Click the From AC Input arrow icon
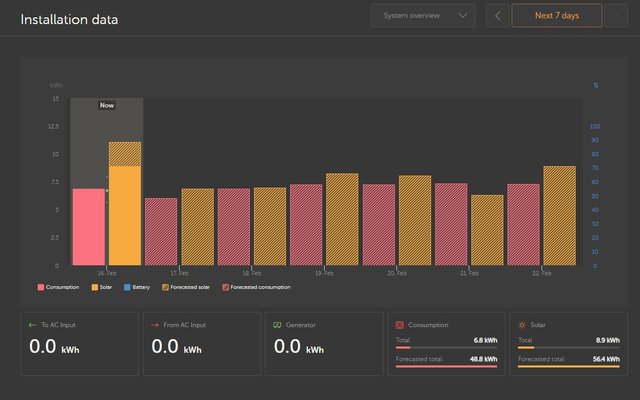The image size is (640, 400). [x=155, y=325]
